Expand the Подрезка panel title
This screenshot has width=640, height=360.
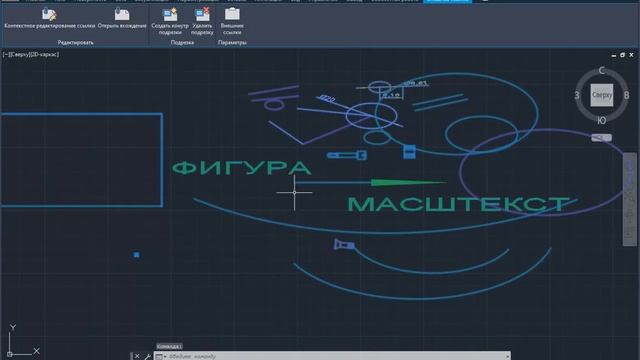pyautogui.click(x=182, y=42)
